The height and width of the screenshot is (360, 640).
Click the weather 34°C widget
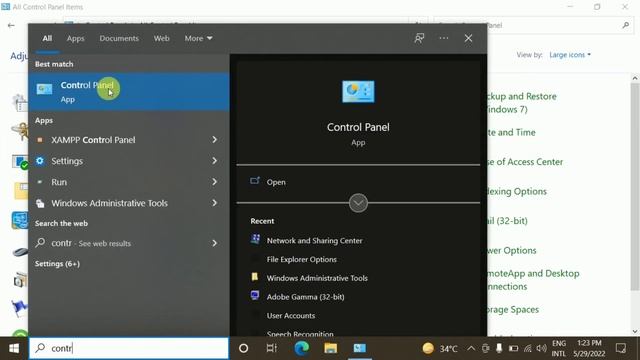click(440, 349)
